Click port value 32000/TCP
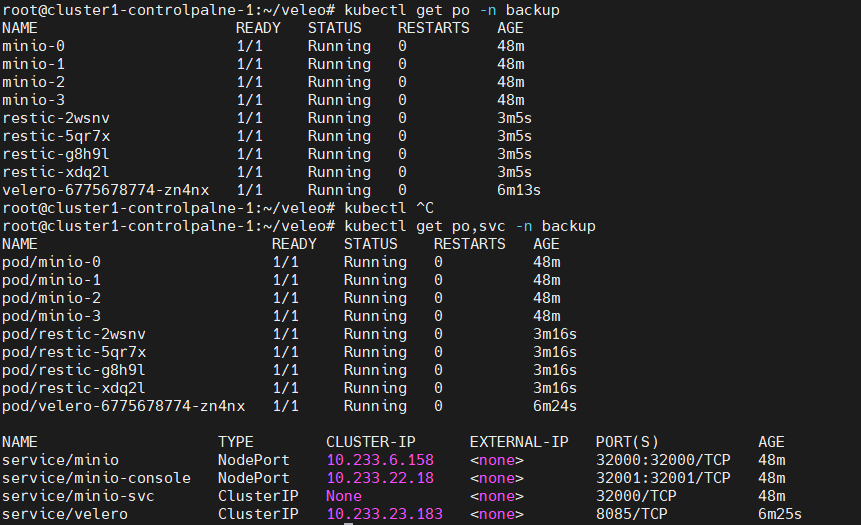This screenshot has height=525, width=861. coord(636,496)
